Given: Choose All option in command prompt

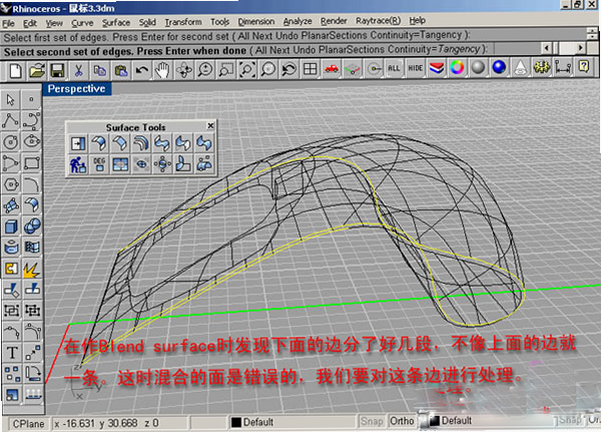Looking at the screenshot, I should (x=261, y=50).
